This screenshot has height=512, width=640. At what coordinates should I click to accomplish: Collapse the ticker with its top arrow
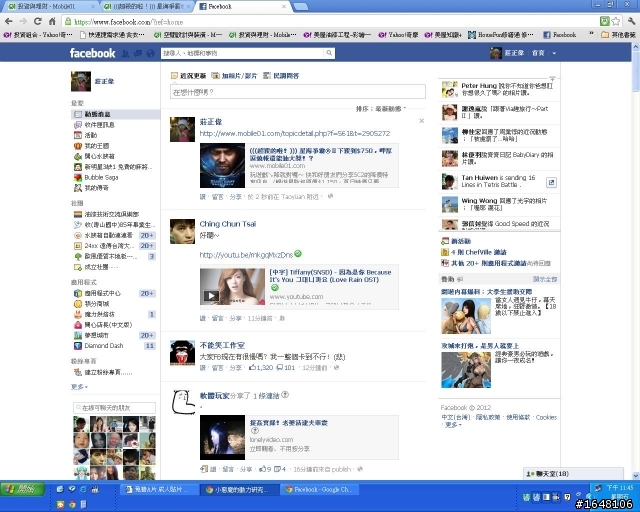tap(552, 78)
